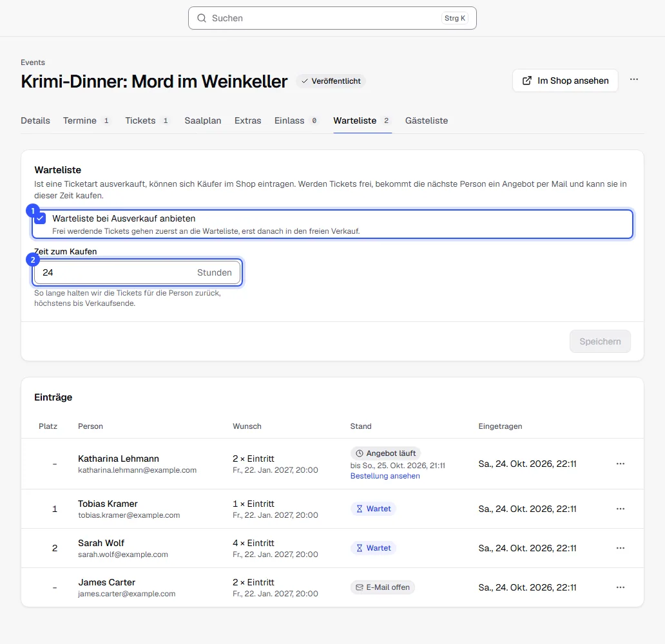Click the envelope icon in E-Mail offen badge

359,587
